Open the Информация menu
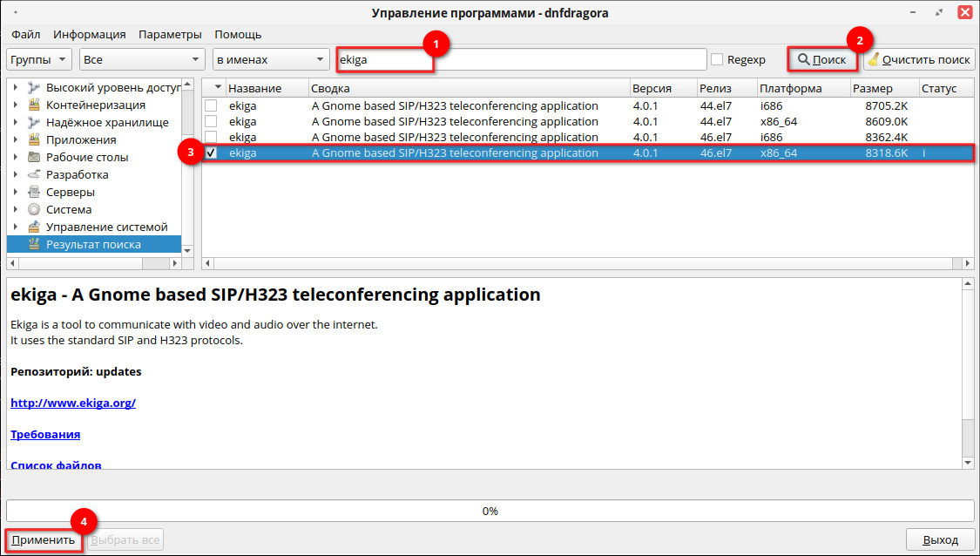Image resolution: width=980 pixels, height=556 pixels. pos(90,34)
